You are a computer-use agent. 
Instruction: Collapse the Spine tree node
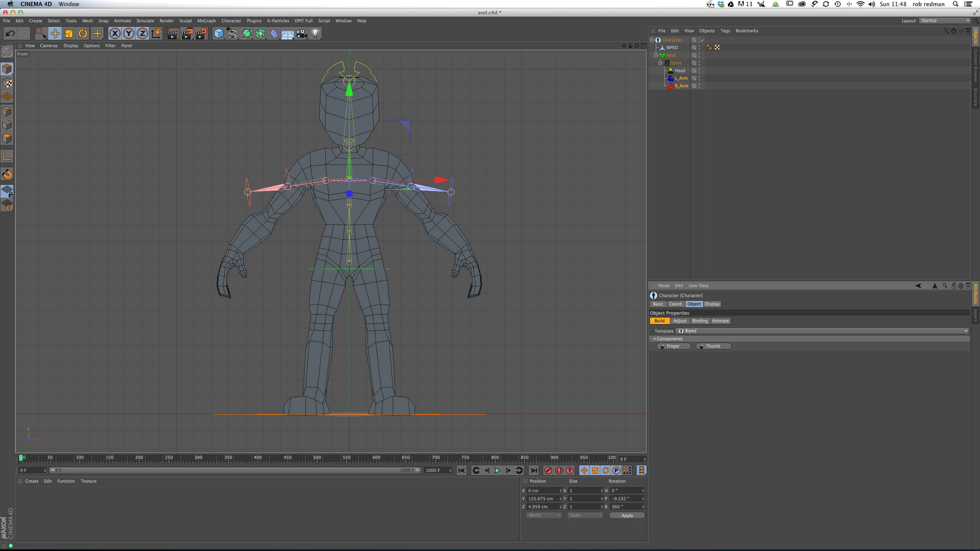[660, 63]
